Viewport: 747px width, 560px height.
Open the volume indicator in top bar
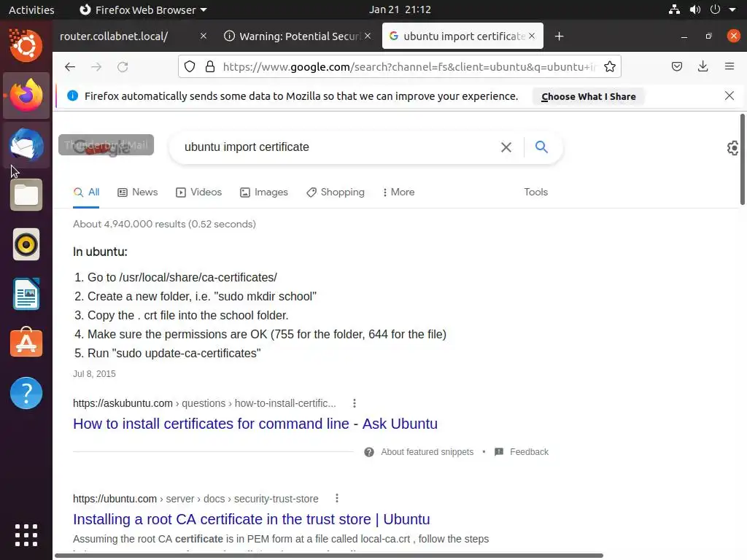click(x=695, y=9)
